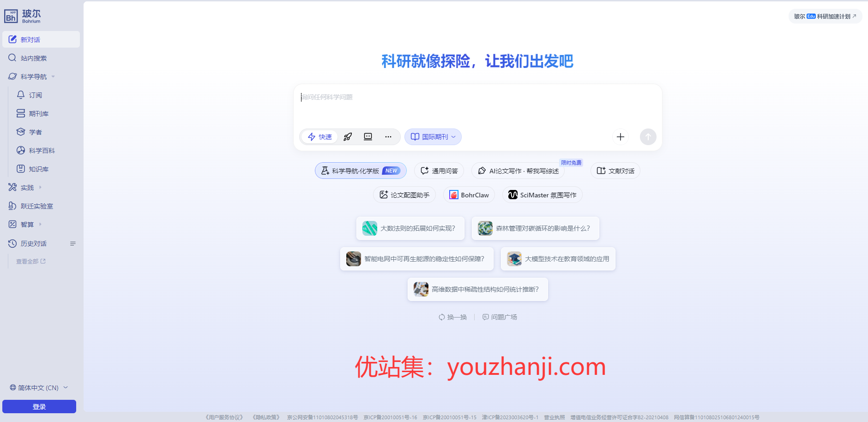Open the 玻尔 Edu 科研加速计划 link
868x422 pixels.
(825, 16)
